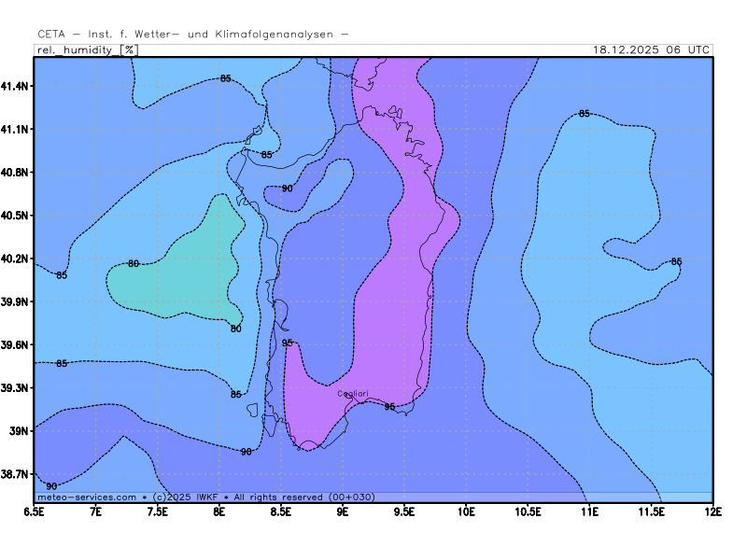747x560 pixels.
Task: Click the 10.5E longitude tick label
Action: pos(528,511)
